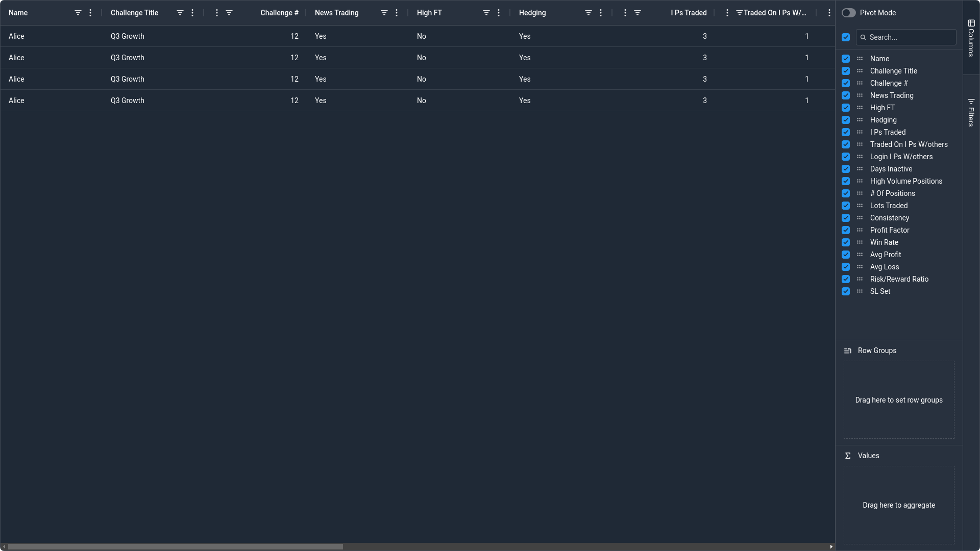The image size is (980, 551).
Task: Click the Pivot Mode label
Action: (x=877, y=13)
